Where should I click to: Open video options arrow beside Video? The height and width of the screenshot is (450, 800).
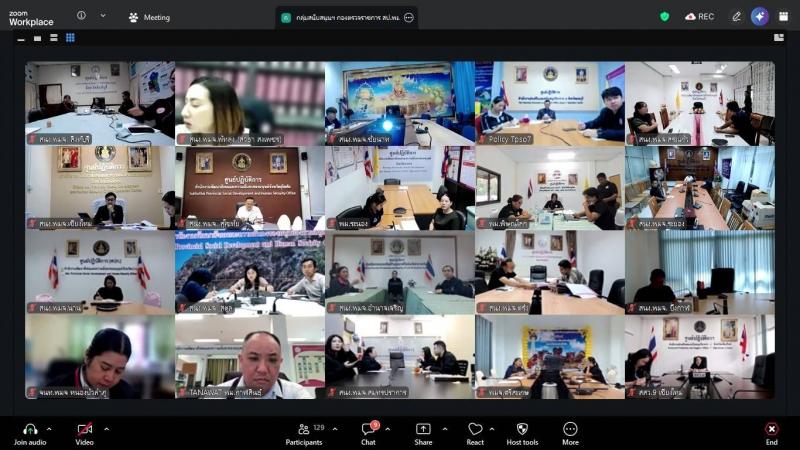point(107,429)
